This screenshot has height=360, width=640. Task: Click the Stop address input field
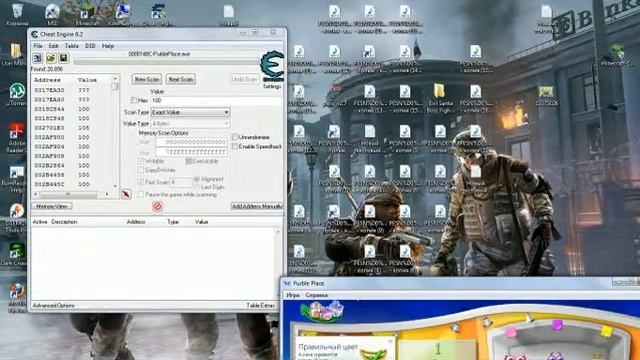coord(191,152)
